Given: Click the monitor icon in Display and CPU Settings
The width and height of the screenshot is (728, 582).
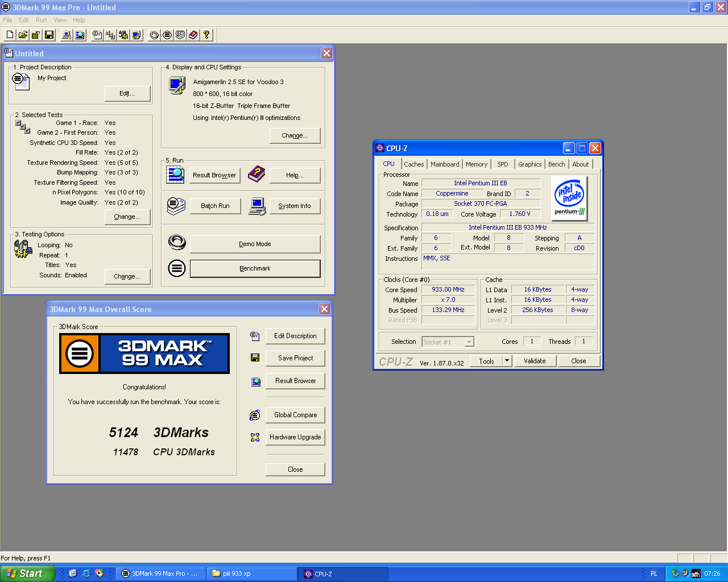Looking at the screenshot, I should click(177, 85).
